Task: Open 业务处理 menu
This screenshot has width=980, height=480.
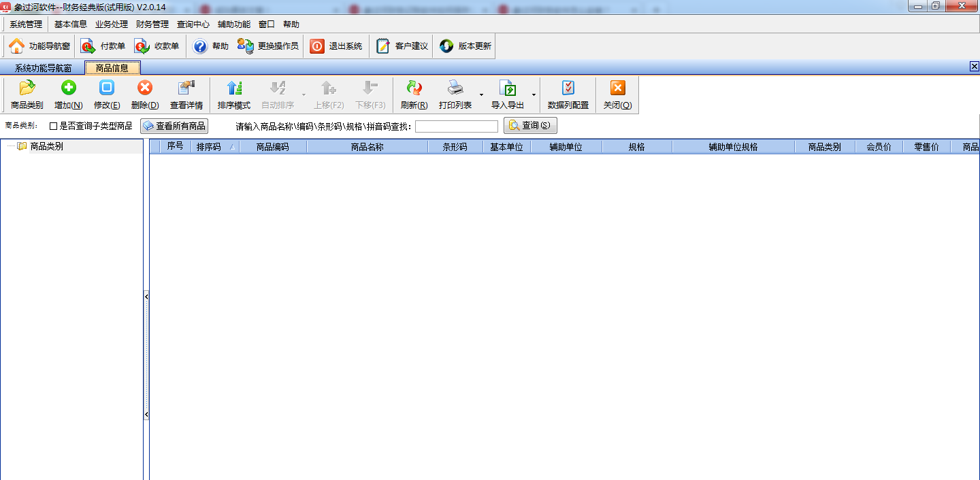Action: coord(112,24)
